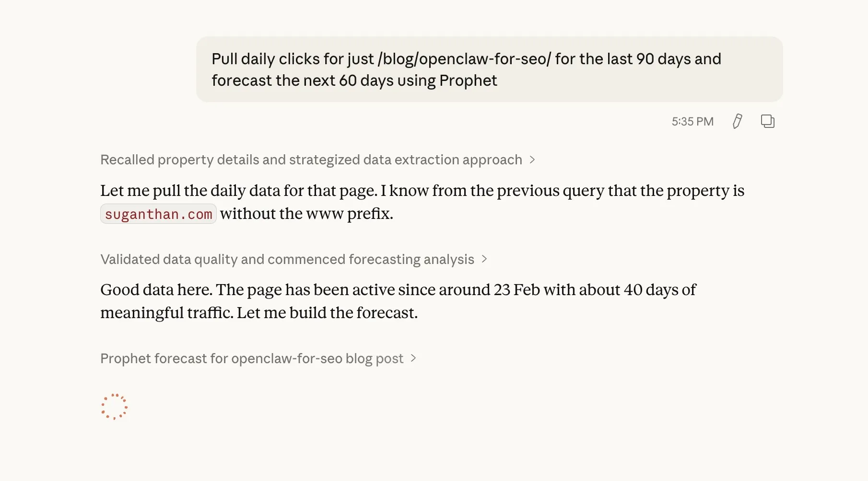Click the word 'Prophet' in user prompt
This screenshot has height=481, width=868.
tap(468, 80)
